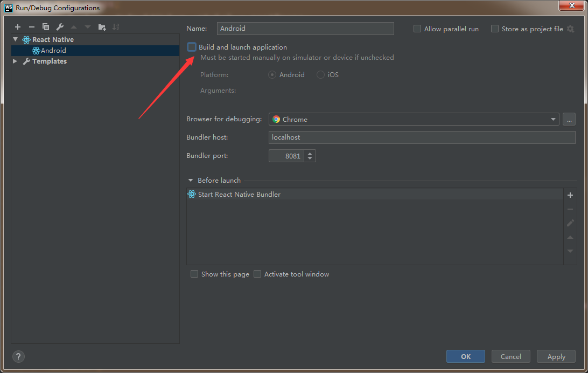Enable Allow parallel run checkbox
The width and height of the screenshot is (588, 373).
[x=417, y=29]
